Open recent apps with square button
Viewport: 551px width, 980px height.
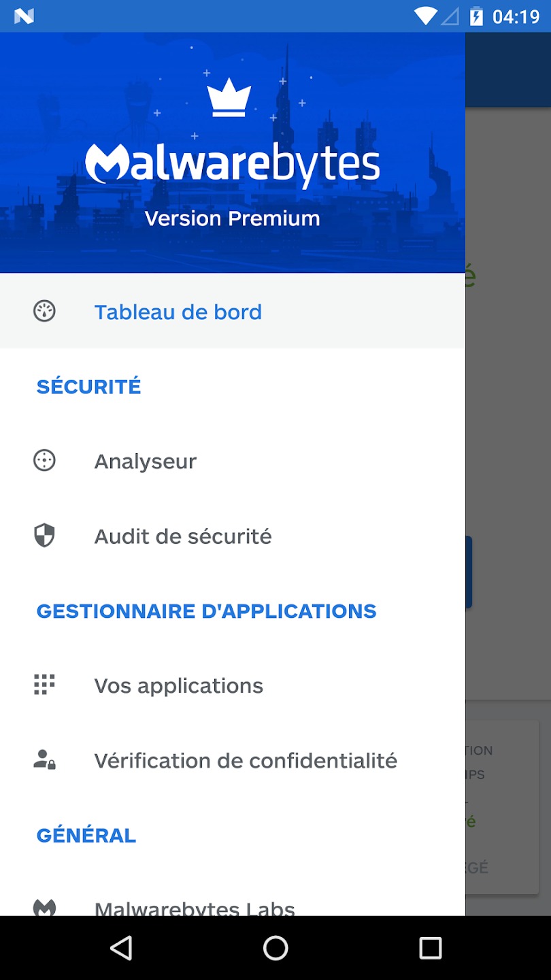(430, 947)
